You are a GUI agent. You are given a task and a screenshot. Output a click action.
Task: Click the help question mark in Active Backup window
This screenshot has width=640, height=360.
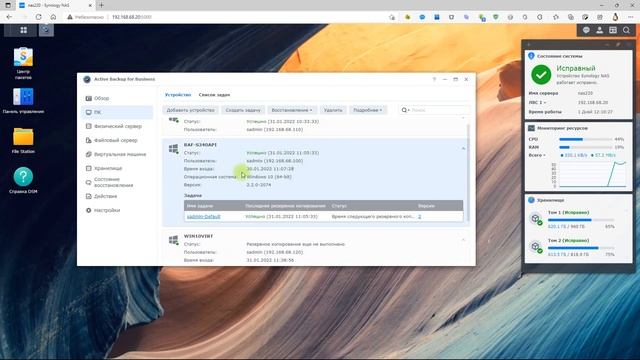coord(434,79)
